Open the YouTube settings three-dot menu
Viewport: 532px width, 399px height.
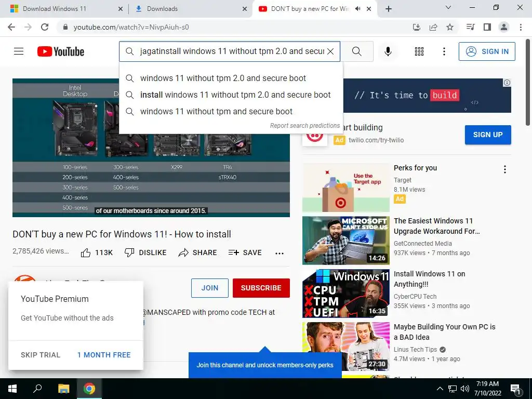pyautogui.click(x=444, y=51)
